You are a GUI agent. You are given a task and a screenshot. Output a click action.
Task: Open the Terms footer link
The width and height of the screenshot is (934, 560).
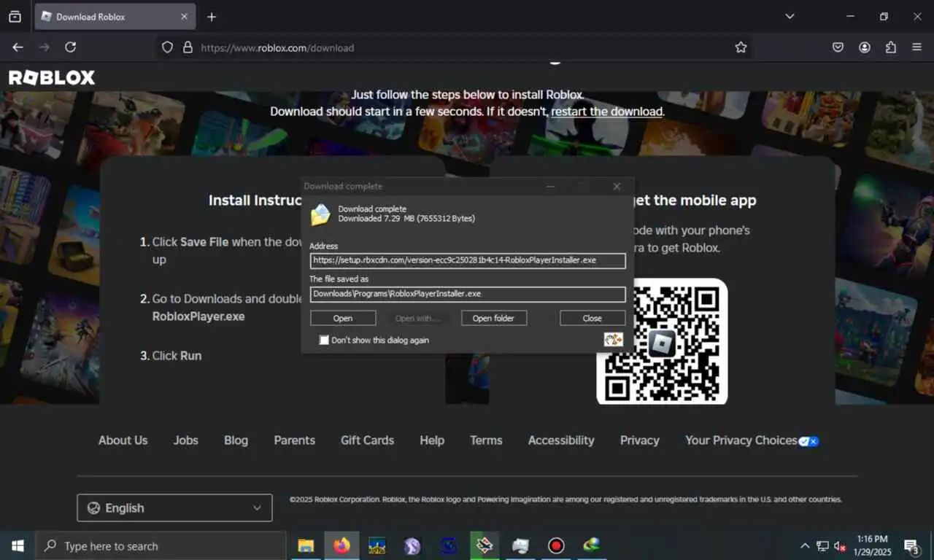pyautogui.click(x=486, y=440)
